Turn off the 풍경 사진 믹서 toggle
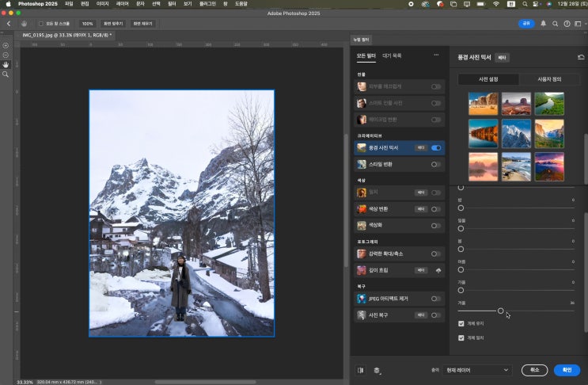Screen dimensions: 588x385 tap(436, 147)
